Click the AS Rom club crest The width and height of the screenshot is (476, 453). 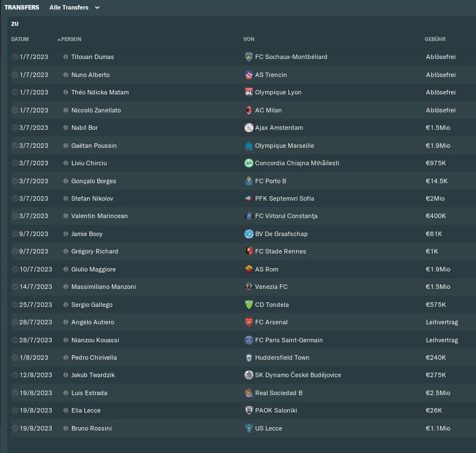[248, 269]
